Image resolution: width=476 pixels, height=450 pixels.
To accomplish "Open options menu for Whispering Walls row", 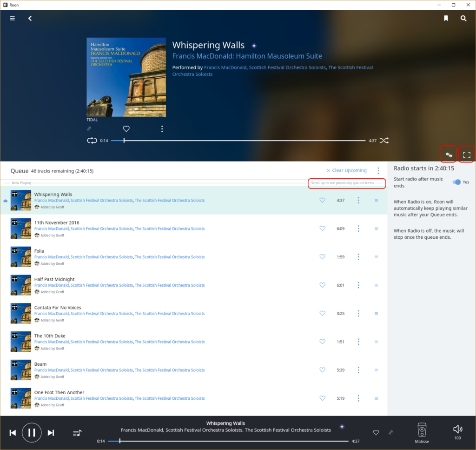I will click(358, 200).
